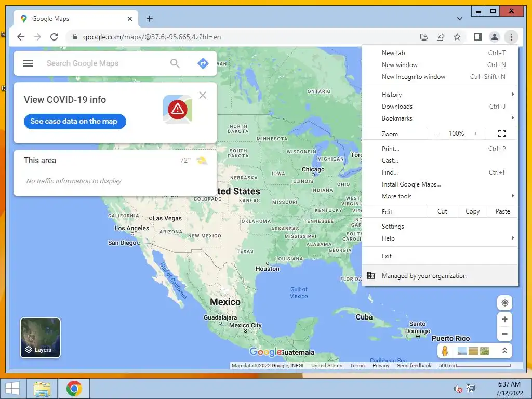Image resolution: width=532 pixels, height=399 pixels.
Task: Click the network tray icon
Action: pyautogui.click(x=471, y=389)
